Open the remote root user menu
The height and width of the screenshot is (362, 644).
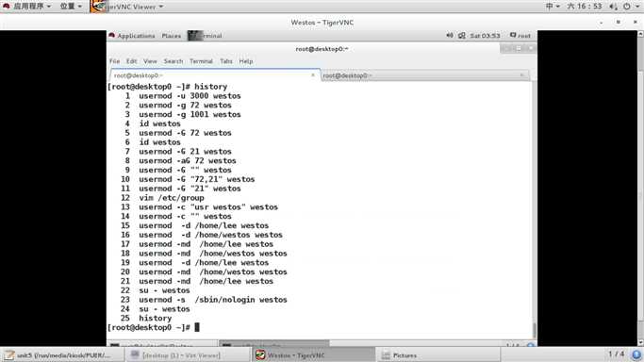[x=520, y=36]
